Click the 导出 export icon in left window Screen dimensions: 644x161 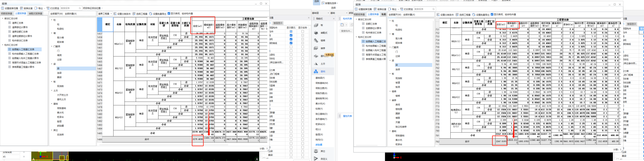point(36,8)
